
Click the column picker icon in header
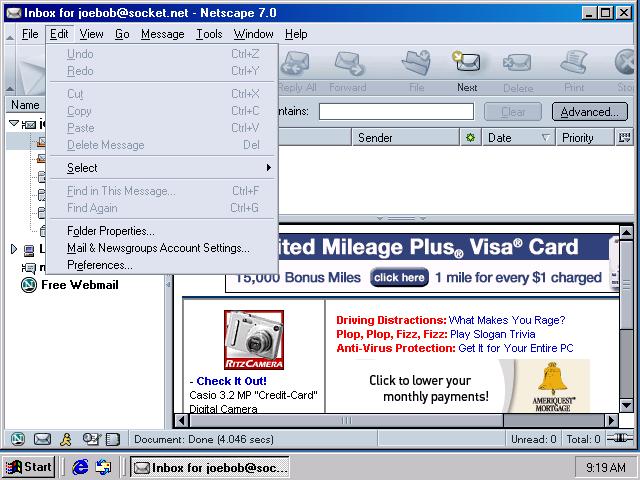pos(624,138)
